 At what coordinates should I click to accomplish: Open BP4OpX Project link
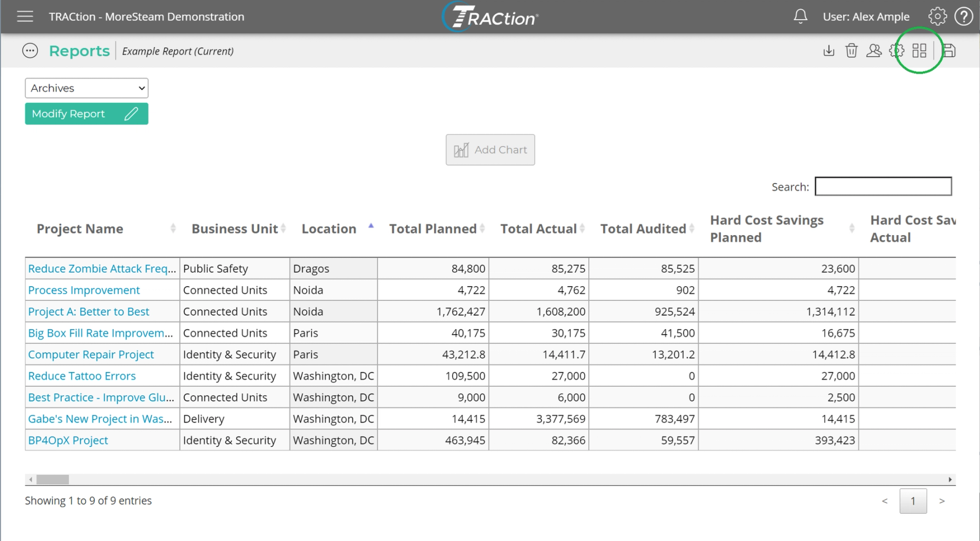point(68,440)
